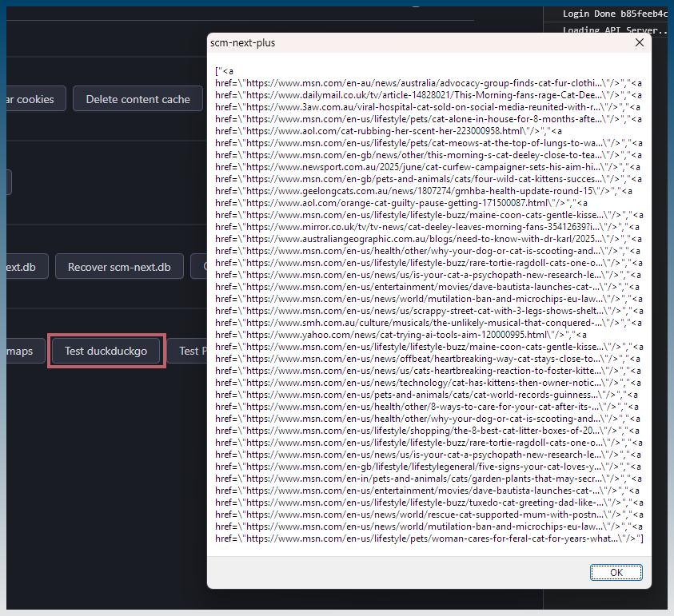Click the msn.com scrappy-street-cat-with-3-legs line
The image size is (674, 616).
[429, 311]
